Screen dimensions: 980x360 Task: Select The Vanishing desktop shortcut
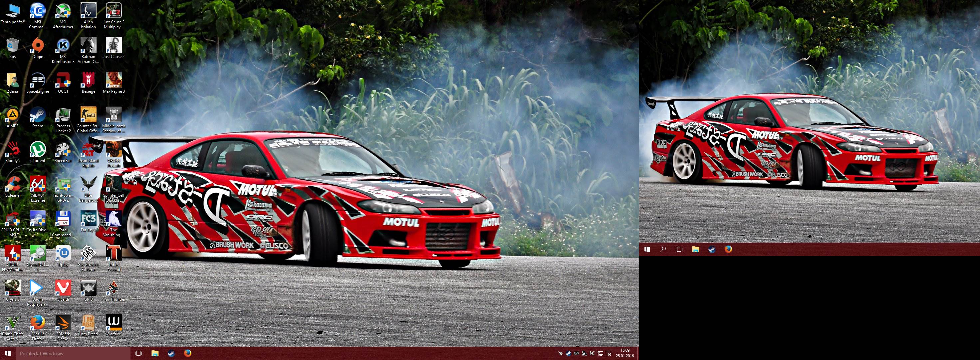(114, 224)
